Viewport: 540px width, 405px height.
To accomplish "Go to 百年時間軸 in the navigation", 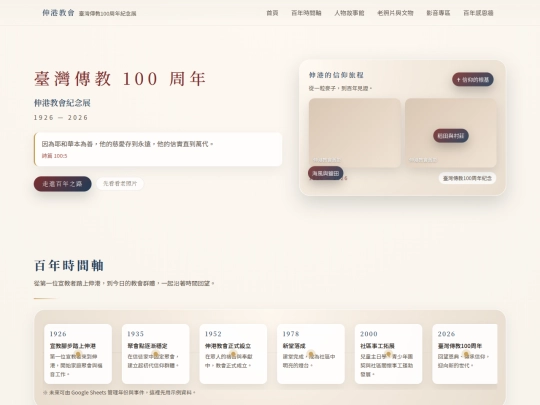I will click(306, 13).
